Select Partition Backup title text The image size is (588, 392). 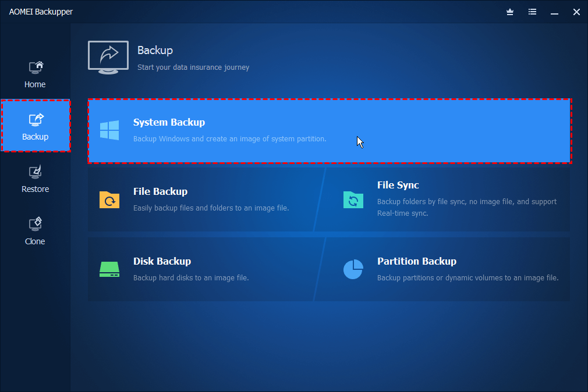pyautogui.click(x=417, y=262)
